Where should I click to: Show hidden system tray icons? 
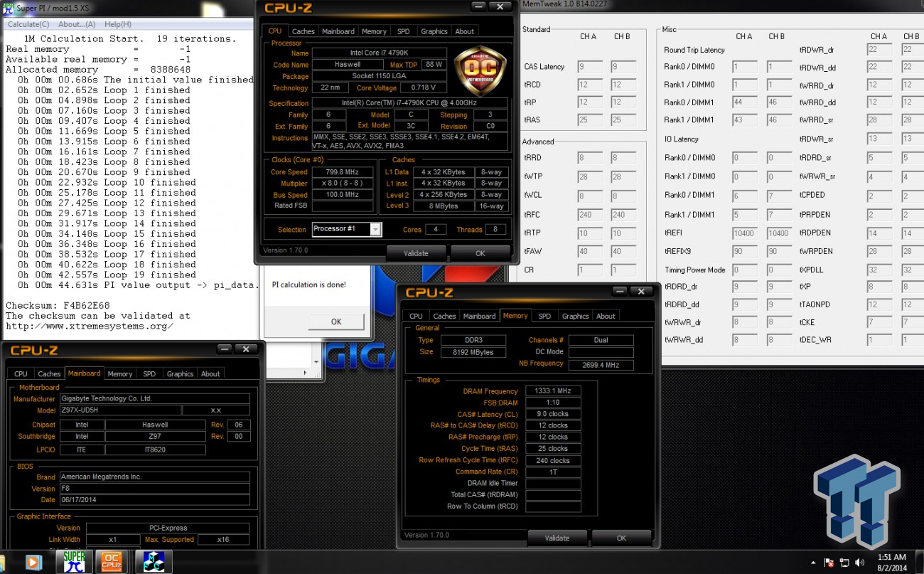pyautogui.click(x=815, y=562)
